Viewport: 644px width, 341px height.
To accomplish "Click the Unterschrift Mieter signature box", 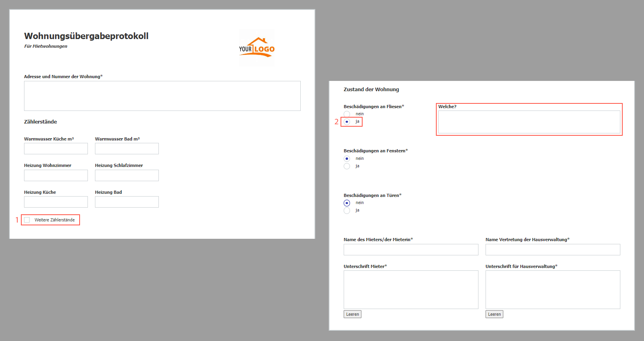I will (x=411, y=290).
